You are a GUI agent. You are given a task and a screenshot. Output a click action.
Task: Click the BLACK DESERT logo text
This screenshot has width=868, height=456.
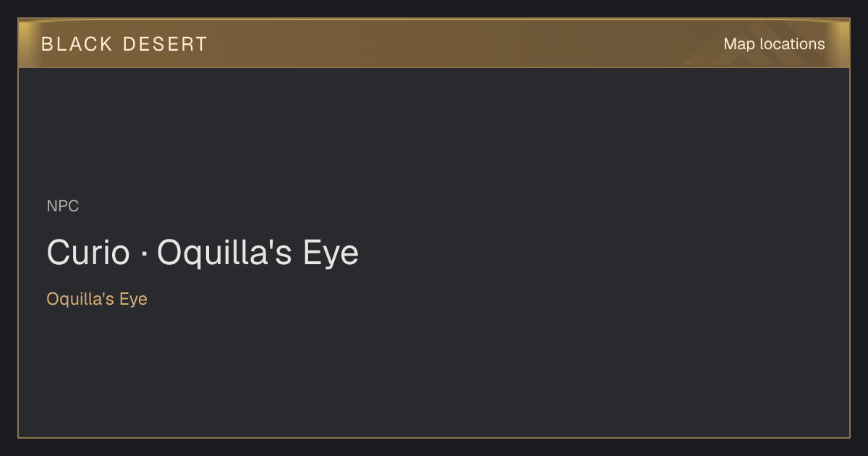[124, 44]
